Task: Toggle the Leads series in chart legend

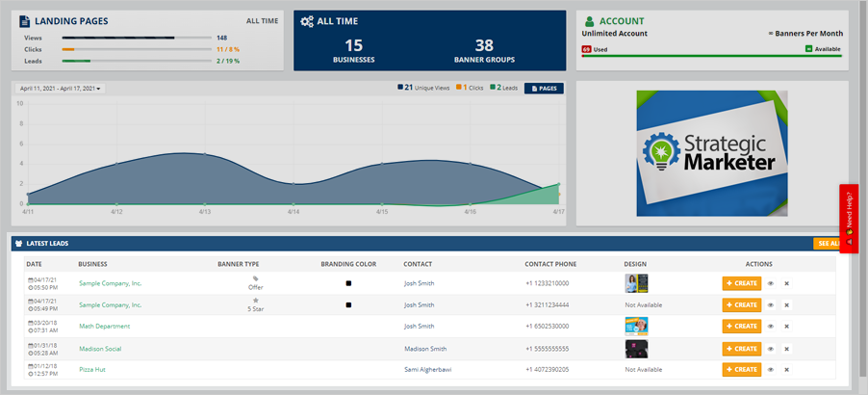Action: 503,88
